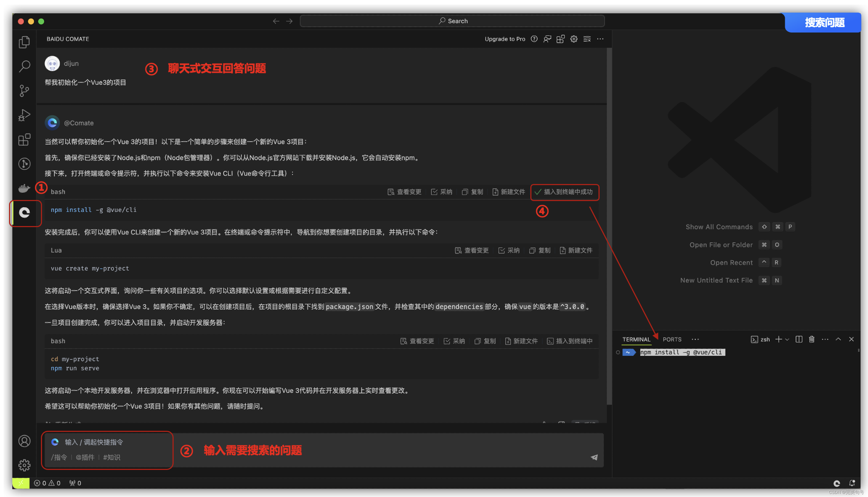Open terminal panel more actions
This screenshot has width=868, height=497.
tap(825, 339)
